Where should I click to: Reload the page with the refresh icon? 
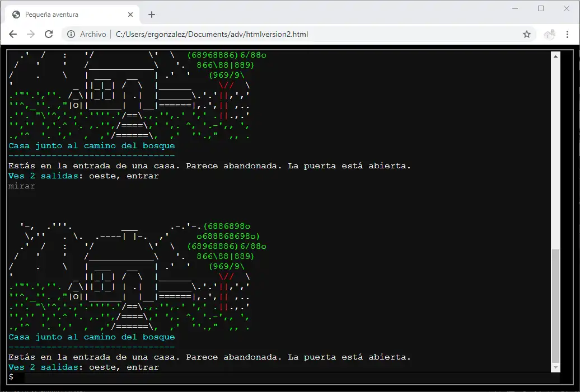[49, 34]
